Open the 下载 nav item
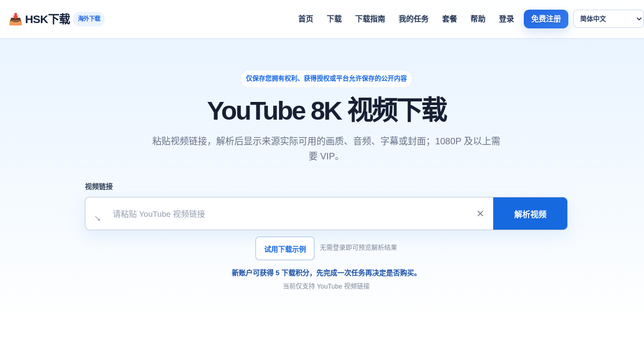The height and width of the screenshot is (338, 644). pyautogui.click(x=334, y=19)
